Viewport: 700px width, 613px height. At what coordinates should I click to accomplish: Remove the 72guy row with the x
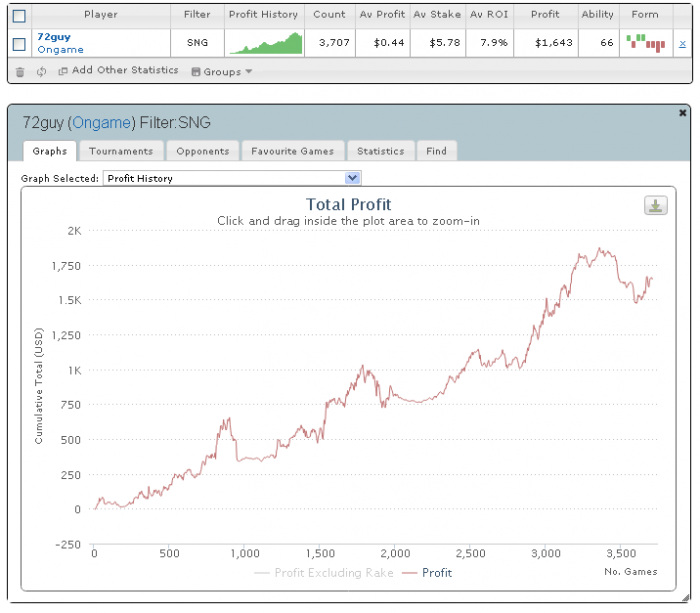pos(682,44)
